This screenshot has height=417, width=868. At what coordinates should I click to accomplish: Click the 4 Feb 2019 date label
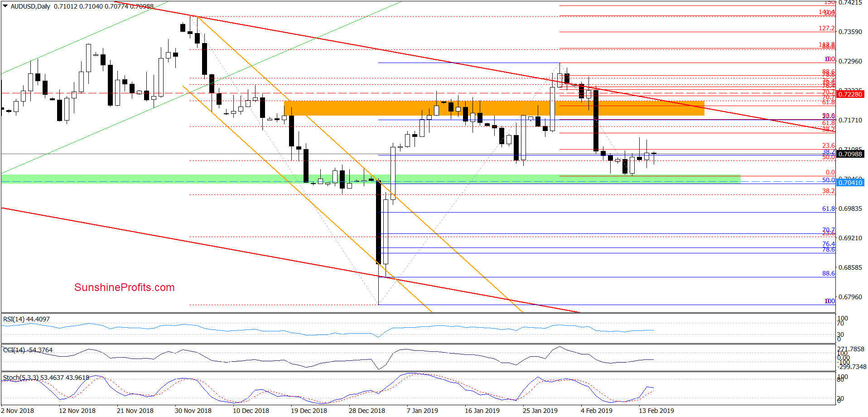597,411
